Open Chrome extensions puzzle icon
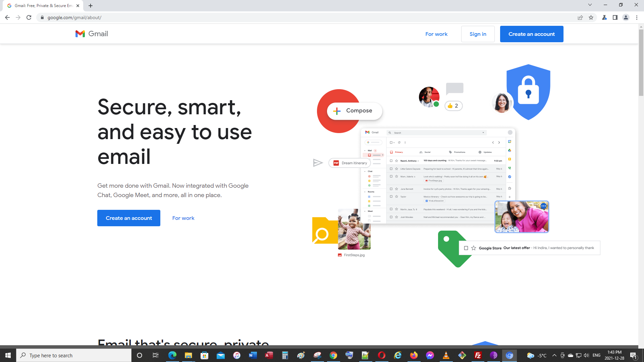Screen dimensions: 644x362 pyautogui.click(x=604, y=17)
